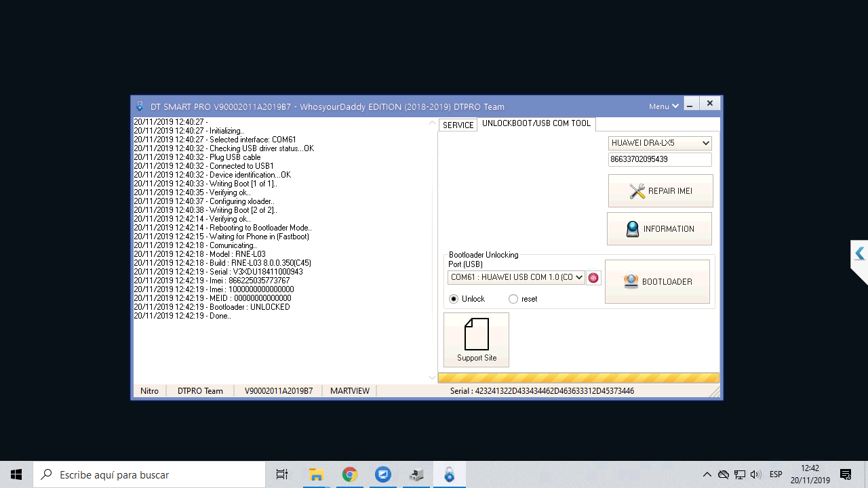Click the Windows search box
The image size is (868, 488).
(149, 474)
